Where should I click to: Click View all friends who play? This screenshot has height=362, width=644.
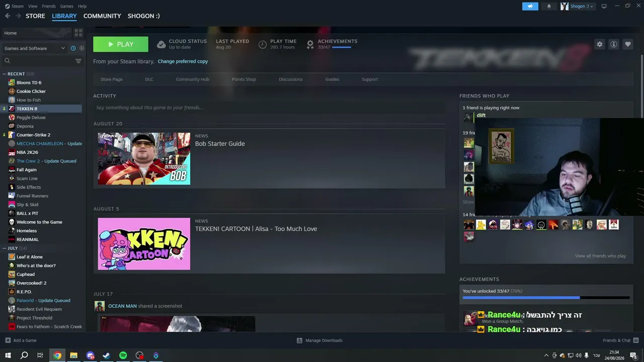(600, 256)
